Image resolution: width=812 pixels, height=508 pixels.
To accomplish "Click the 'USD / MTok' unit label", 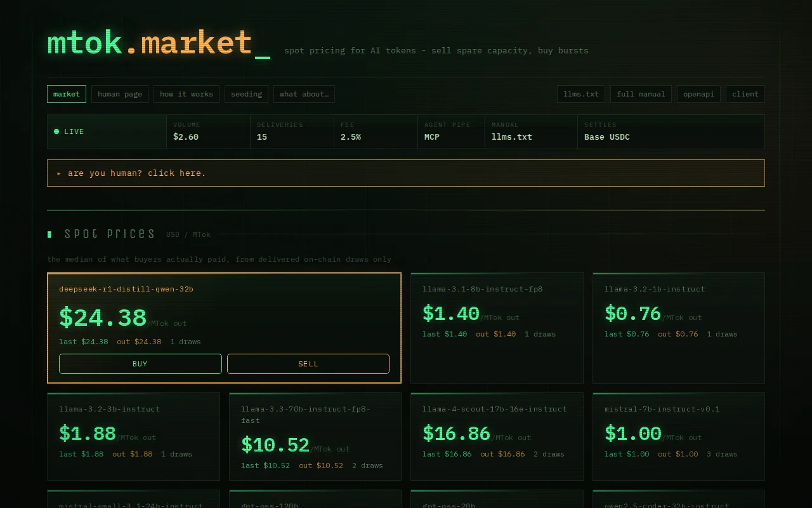I will 188,234.
